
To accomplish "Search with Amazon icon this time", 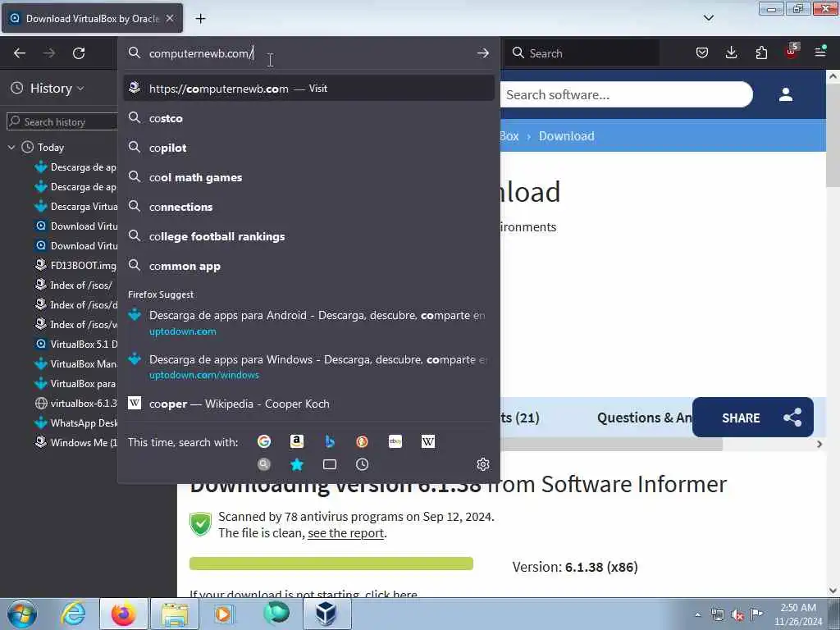I will 297,441.
